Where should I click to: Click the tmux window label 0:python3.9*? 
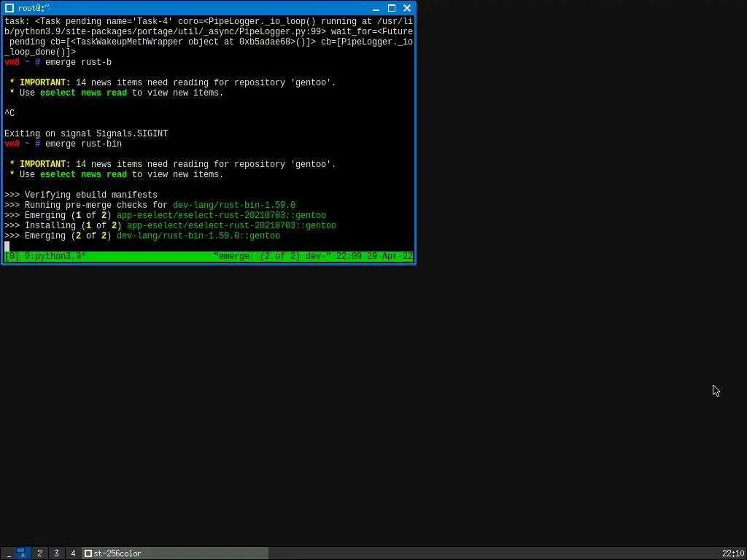tap(55, 256)
